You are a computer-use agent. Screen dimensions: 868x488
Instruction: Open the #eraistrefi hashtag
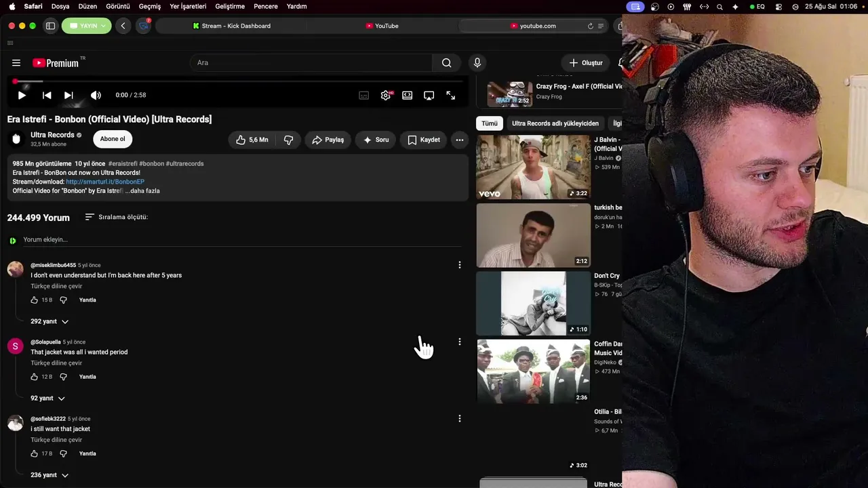click(123, 163)
